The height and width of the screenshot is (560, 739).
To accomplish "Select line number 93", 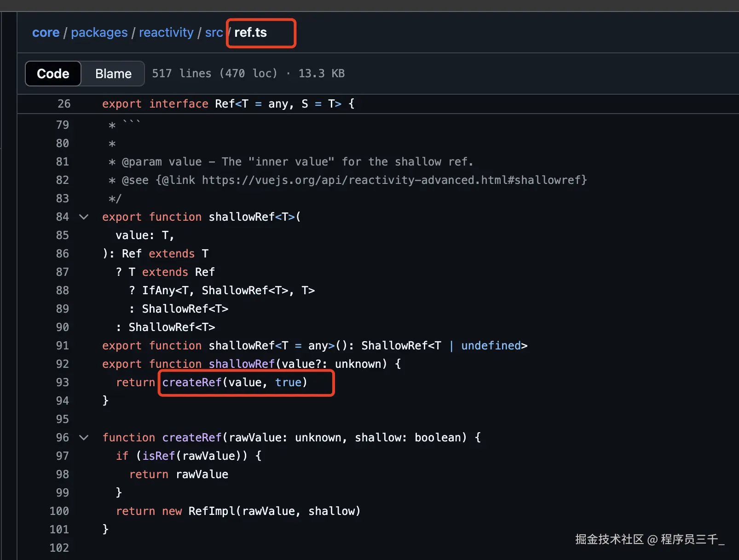I will [63, 383].
